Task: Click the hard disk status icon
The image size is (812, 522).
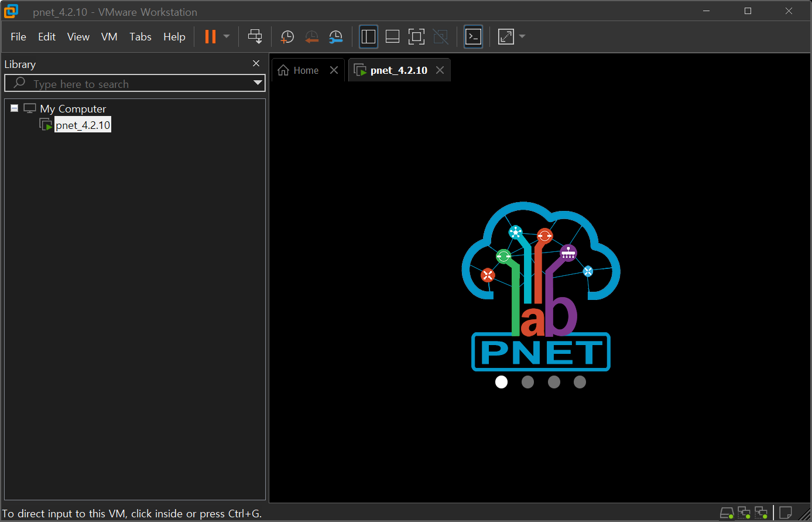Action: tap(727, 513)
